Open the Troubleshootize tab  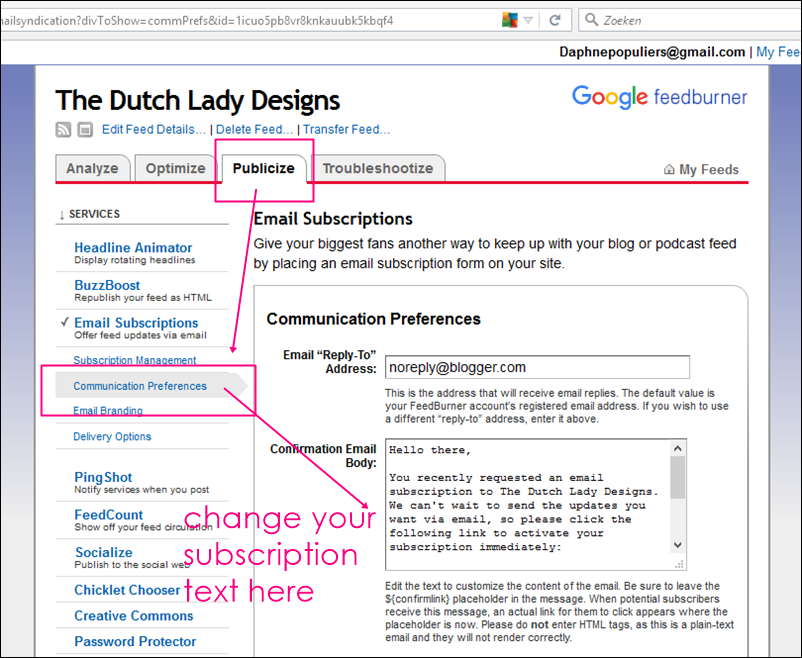point(377,168)
